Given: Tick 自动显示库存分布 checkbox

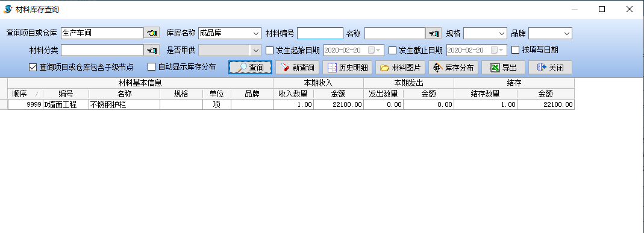Looking at the screenshot, I should coord(152,66).
